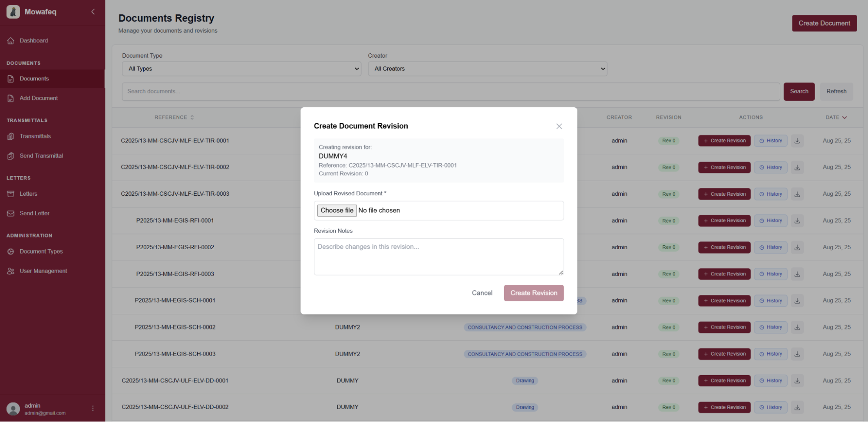Screen dimensions: 868x422
Task: Sort the Date column using its chevron
Action: pos(845,117)
